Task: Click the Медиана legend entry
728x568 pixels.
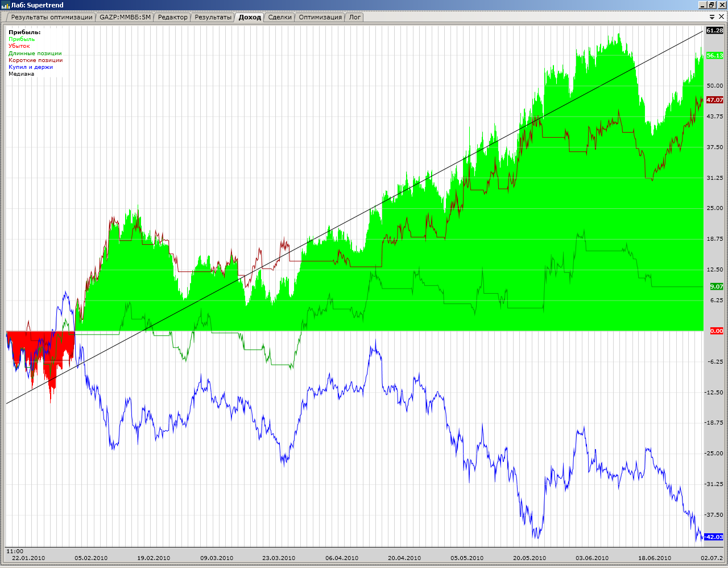Action: point(21,74)
